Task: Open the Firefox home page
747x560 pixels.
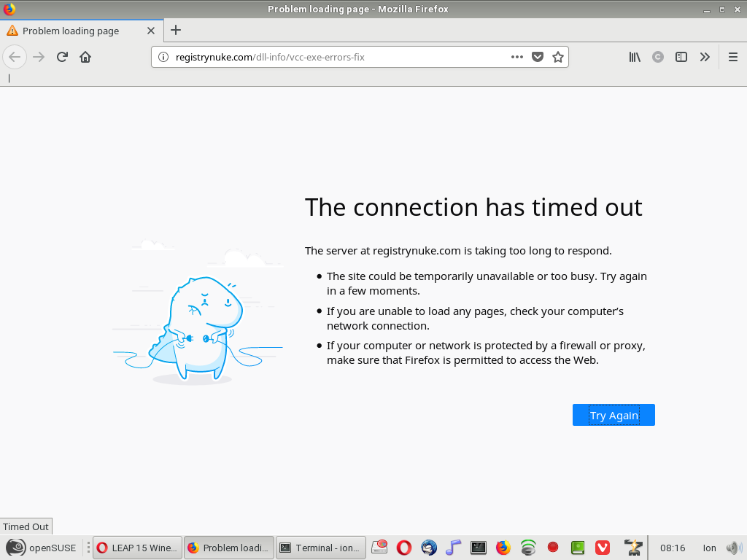Action: click(x=85, y=57)
